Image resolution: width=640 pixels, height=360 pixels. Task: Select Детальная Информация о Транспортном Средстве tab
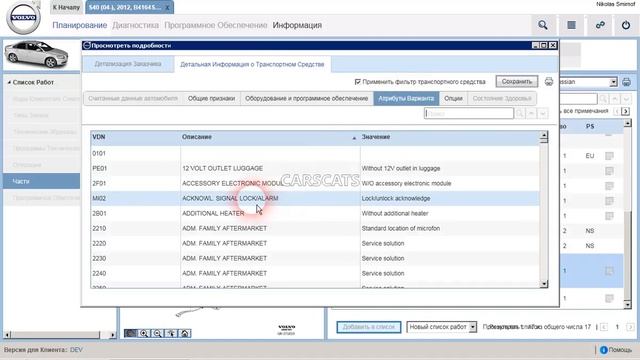(252, 64)
